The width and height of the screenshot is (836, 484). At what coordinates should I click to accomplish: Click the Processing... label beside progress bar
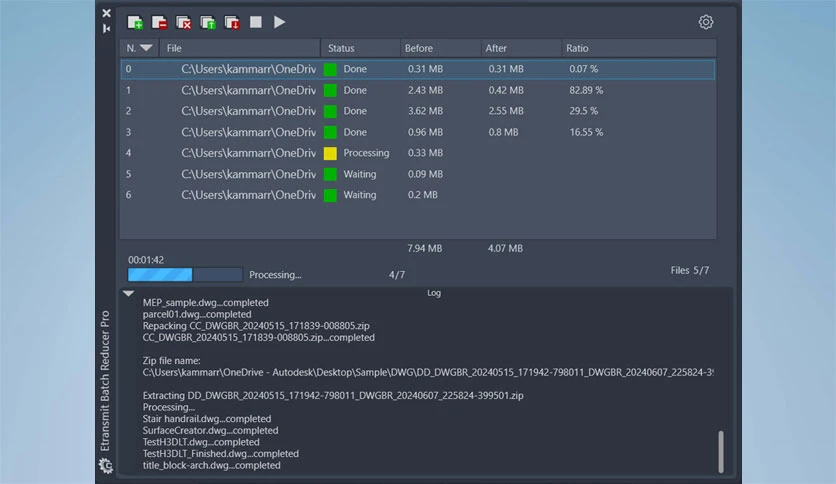click(275, 275)
